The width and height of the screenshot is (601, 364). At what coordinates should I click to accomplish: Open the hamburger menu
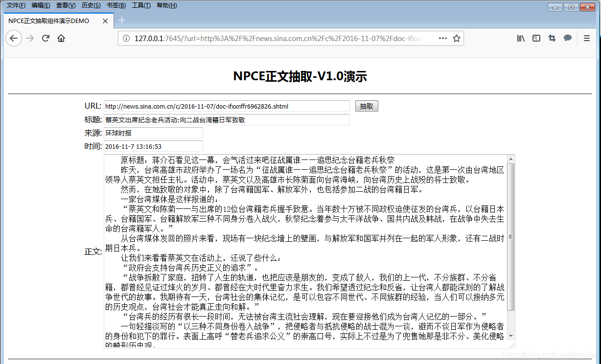(586, 38)
